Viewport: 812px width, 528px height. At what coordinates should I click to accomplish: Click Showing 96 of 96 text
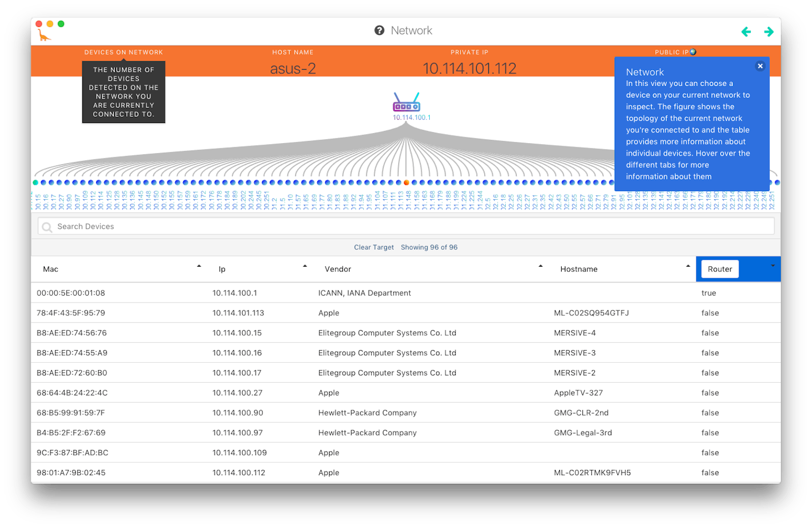(429, 247)
